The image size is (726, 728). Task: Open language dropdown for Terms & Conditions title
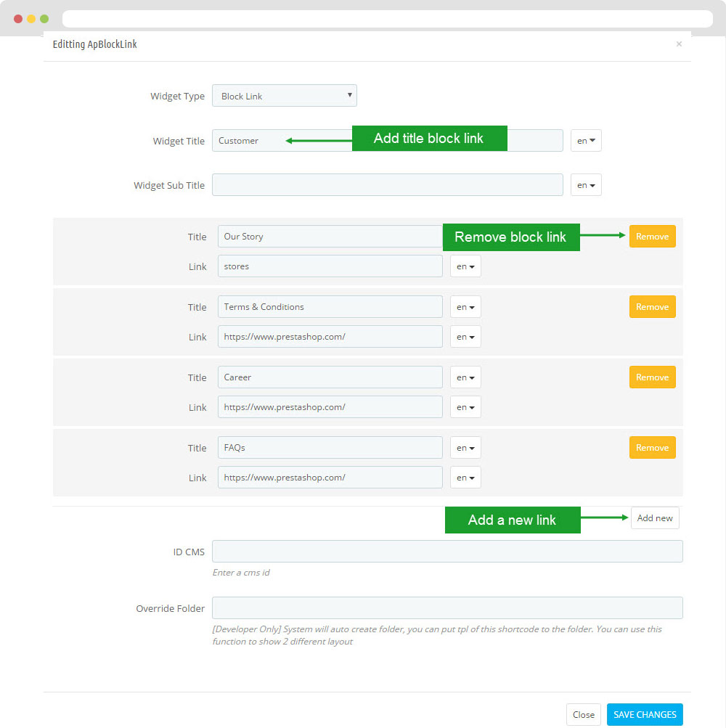(465, 307)
